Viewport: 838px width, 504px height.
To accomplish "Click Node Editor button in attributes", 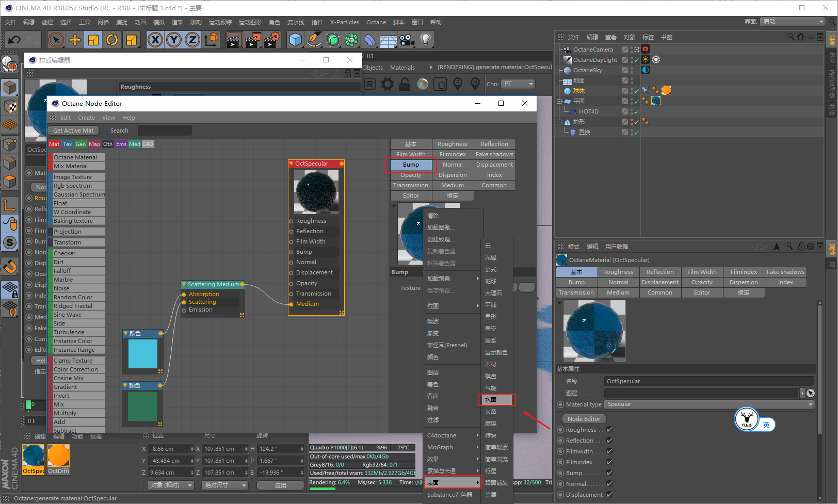I will pos(584,418).
